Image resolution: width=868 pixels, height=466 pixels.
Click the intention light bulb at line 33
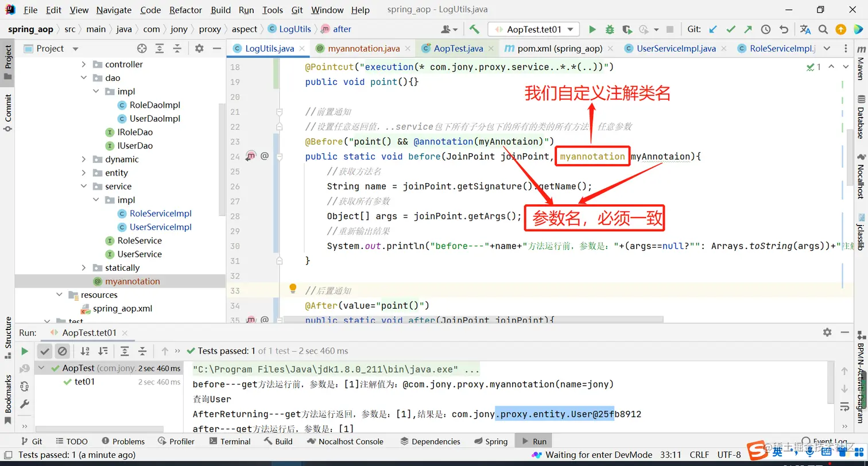click(x=293, y=288)
